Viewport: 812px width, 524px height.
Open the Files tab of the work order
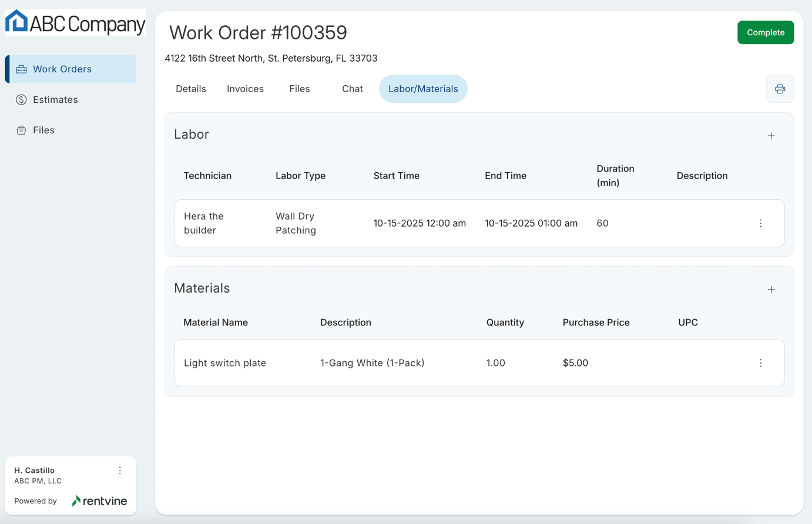(x=299, y=89)
